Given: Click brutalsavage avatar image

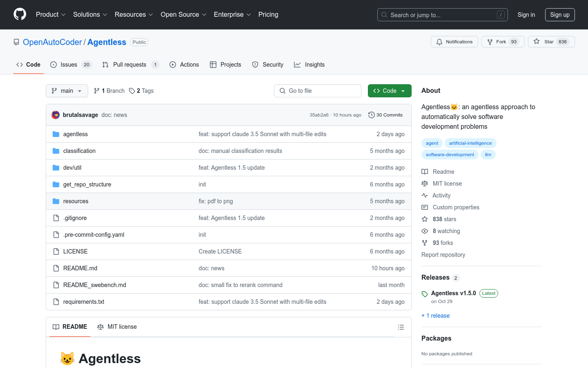Looking at the screenshot, I should pyautogui.click(x=56, y=115).
